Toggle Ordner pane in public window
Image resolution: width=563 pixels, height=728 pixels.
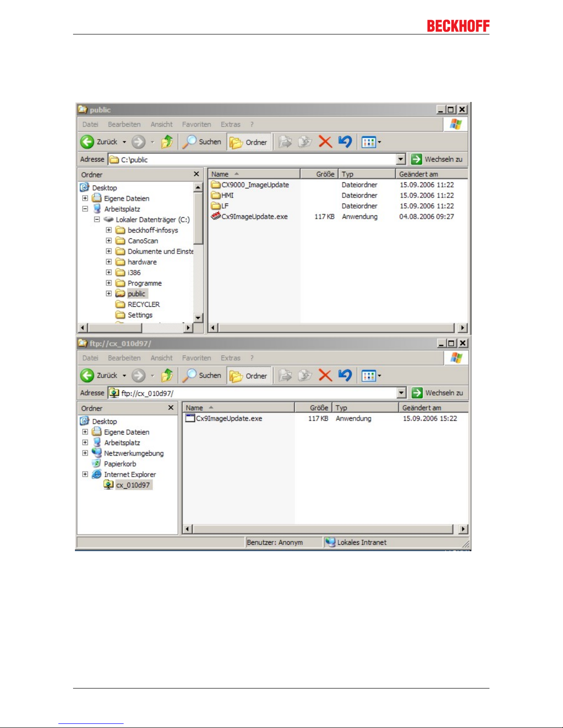[x=249, y=142]
